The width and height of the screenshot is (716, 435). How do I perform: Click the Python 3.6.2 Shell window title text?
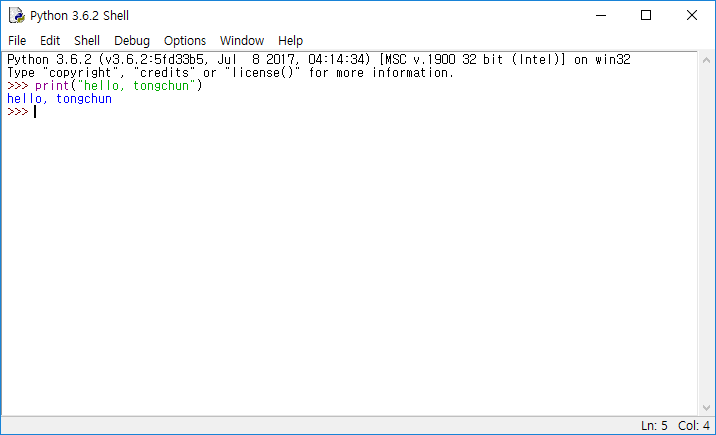[79, 16]
